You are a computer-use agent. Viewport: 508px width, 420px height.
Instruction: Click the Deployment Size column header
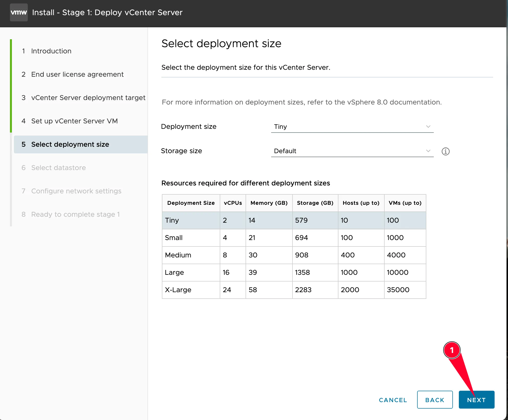191,203
